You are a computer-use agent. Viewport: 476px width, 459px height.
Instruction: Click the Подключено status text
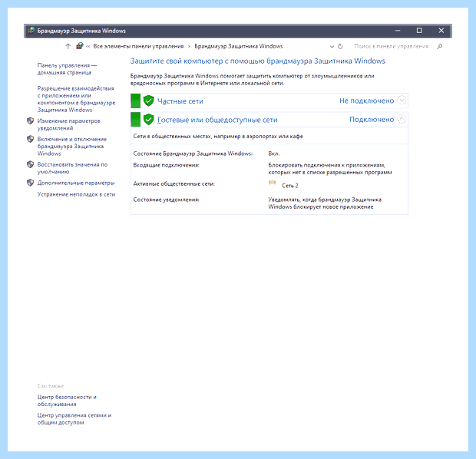click(x=372, y=119)
